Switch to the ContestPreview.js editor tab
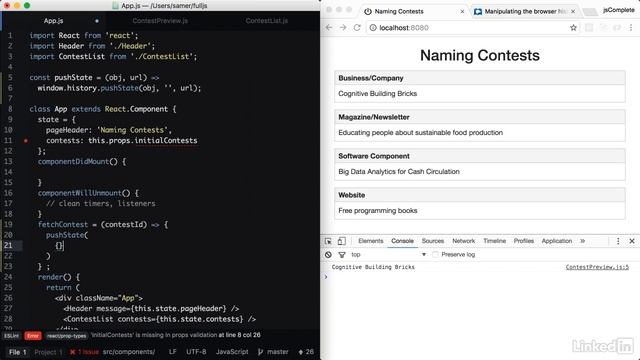640x360 pixels. [160, 21]
